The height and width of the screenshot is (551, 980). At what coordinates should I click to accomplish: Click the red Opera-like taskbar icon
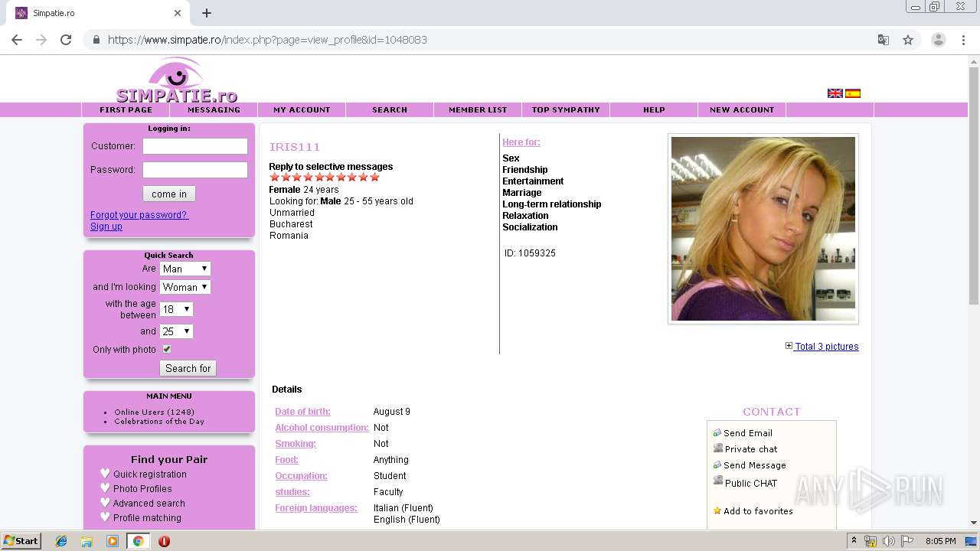(164, 541)
